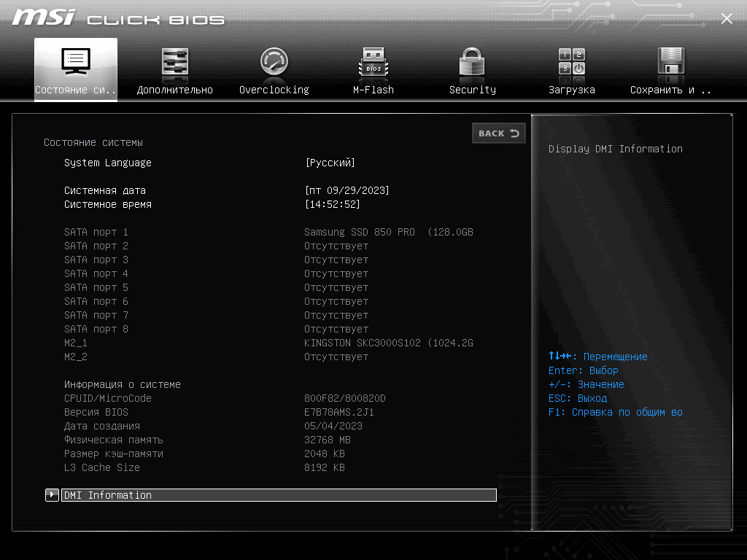Viewport: 747px width, 560px height.
Task: Click the BACK button
Action: [x=499, y=133]
